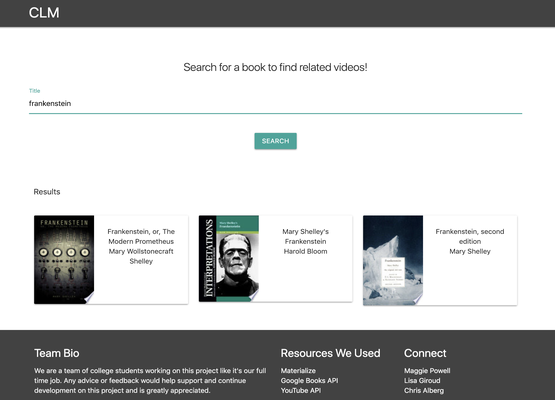Screen dimensions: 555x400
Task: Click the CLM logo in header
Action: 44,13
